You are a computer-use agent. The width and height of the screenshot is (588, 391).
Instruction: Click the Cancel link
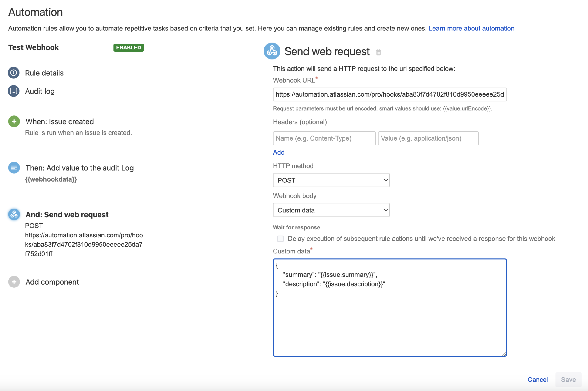538,380
